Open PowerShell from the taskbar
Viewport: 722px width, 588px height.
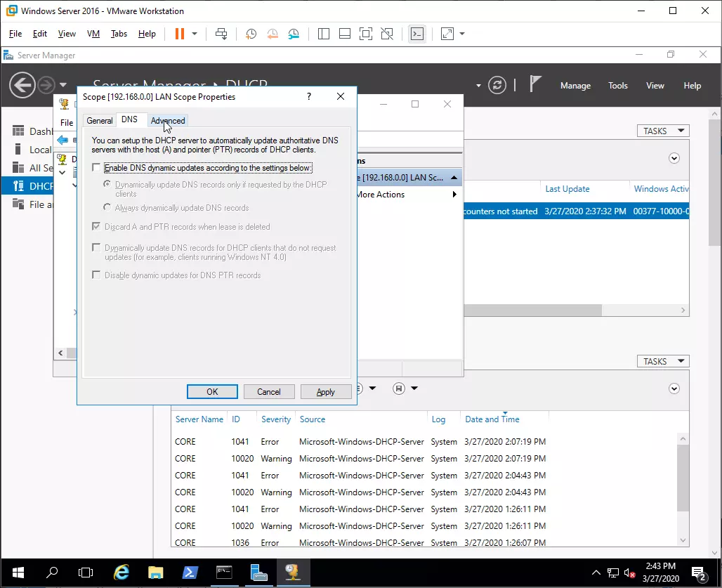point(190,573)
